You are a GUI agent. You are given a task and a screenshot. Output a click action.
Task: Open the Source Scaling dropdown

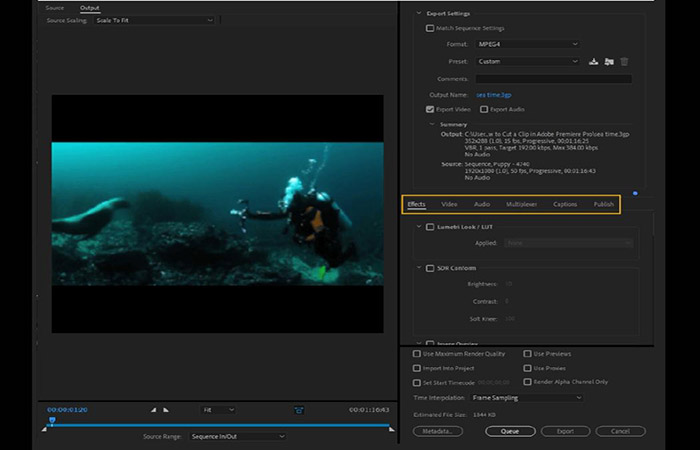[154, 20]
